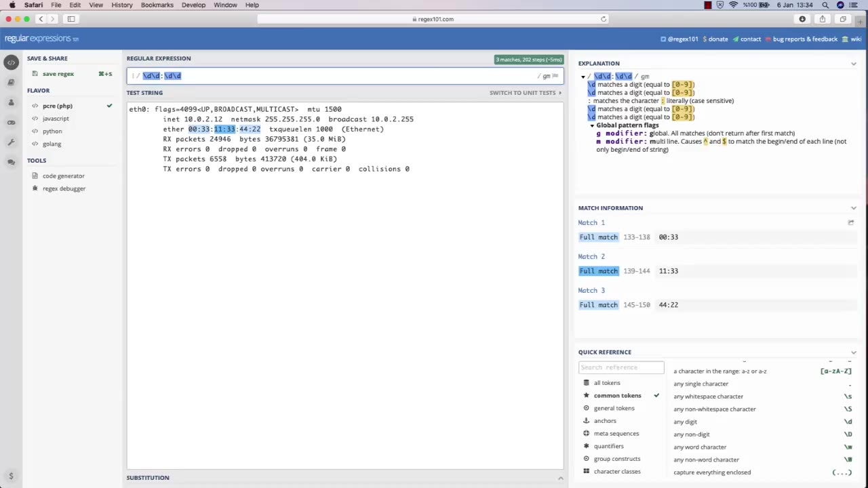Image resolution: width=868 pixels, height=488 pixels.
Task: Click the meta sequences lifebuoy icon
Action: pyautogui.click(x=587, y=433)
